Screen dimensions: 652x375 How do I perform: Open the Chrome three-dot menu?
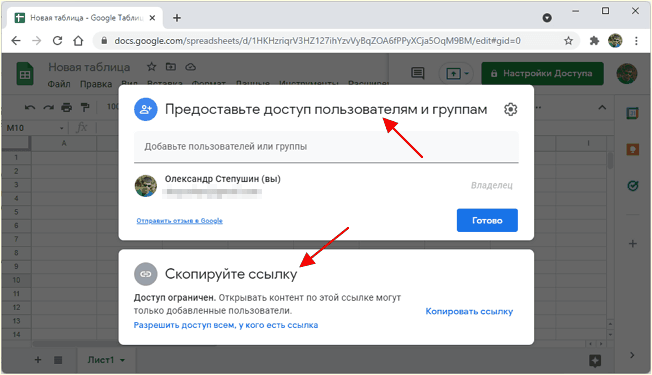[636, 41]
